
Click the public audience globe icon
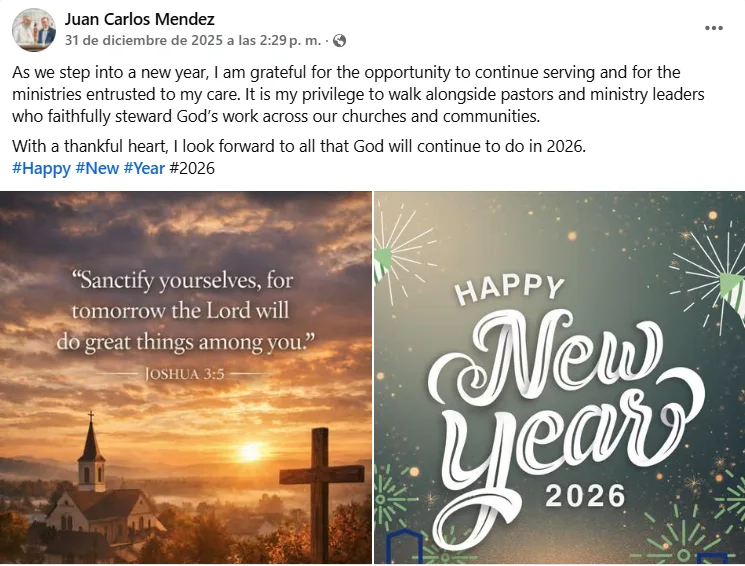pyautogui.click(x=340, y=41)
